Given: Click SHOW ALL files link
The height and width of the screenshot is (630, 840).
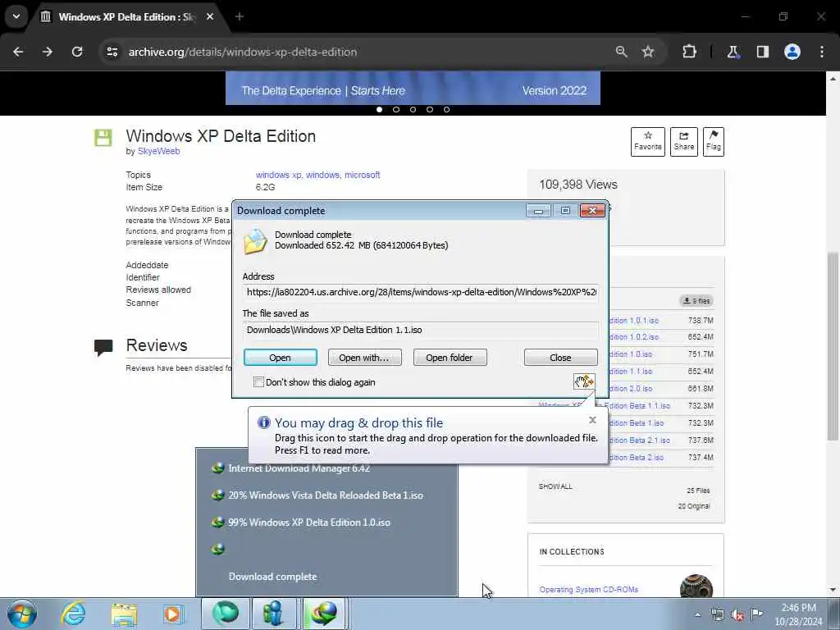Looking at the screenshot, I should click(555, 486).
